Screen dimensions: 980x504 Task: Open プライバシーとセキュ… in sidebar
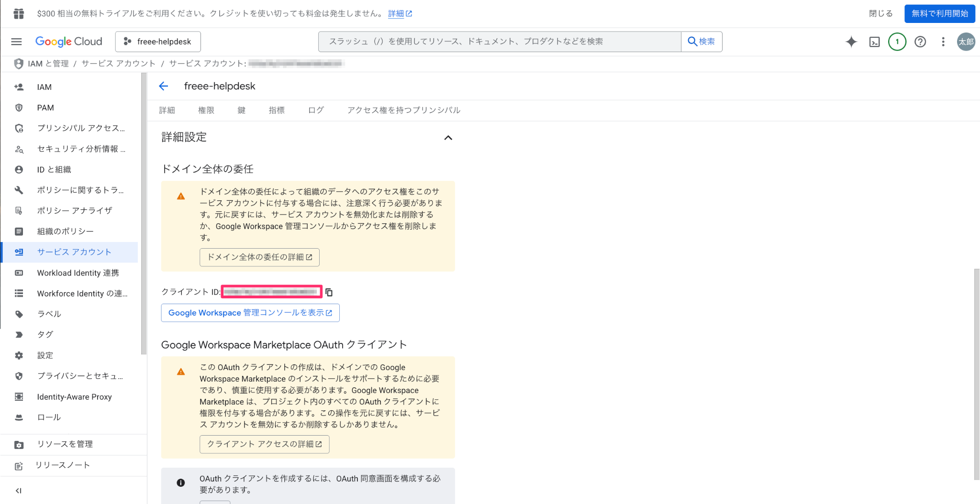(70, 376)
